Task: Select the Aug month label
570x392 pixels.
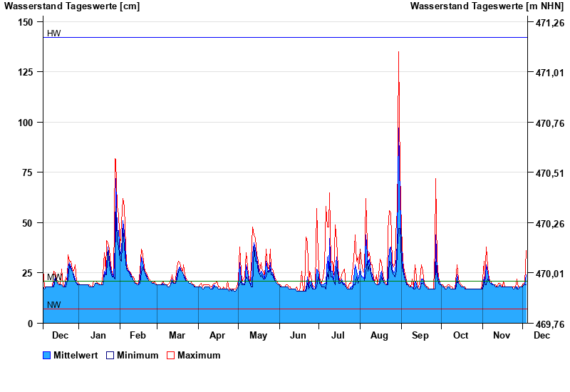Action: click(x=379, y=335)
